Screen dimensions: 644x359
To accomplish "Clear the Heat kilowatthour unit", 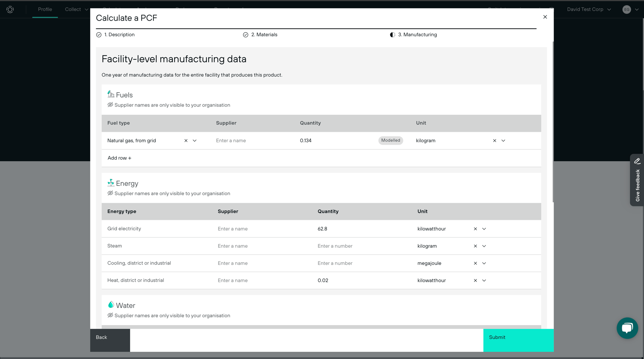I will (475, 280).
